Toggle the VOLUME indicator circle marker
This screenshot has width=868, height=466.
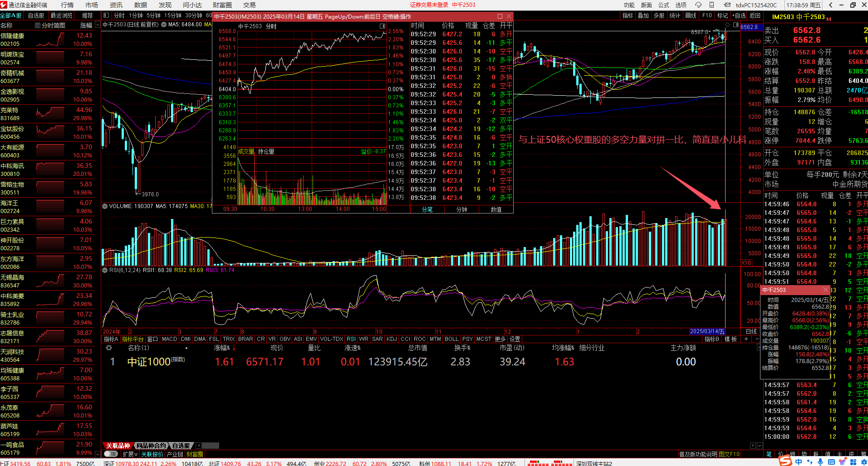[x=105, y=206]
